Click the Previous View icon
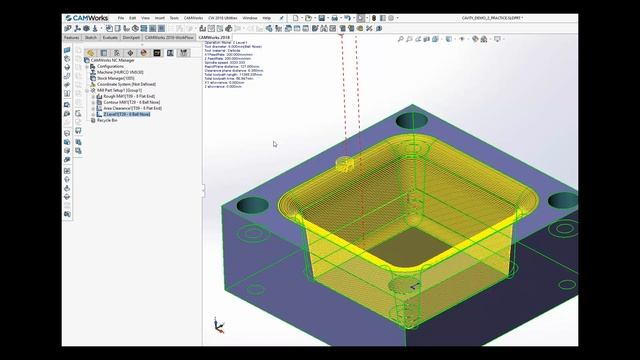 [418, 39]
